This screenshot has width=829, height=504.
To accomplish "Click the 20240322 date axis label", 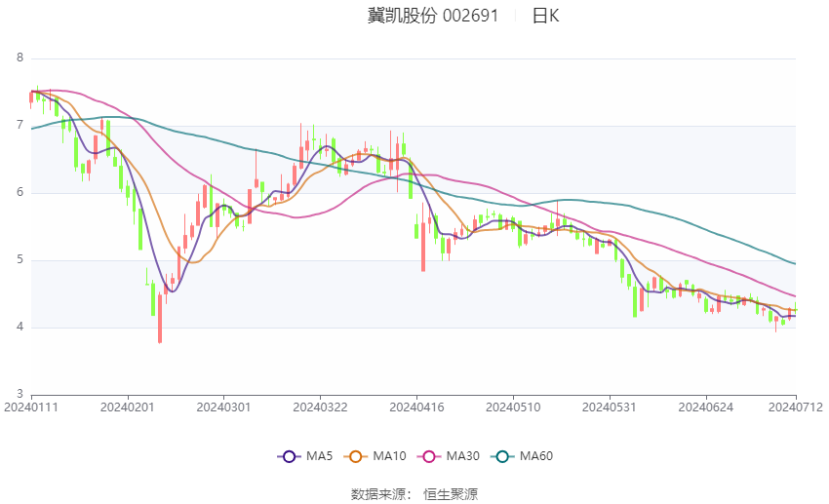I will point(320,407).
